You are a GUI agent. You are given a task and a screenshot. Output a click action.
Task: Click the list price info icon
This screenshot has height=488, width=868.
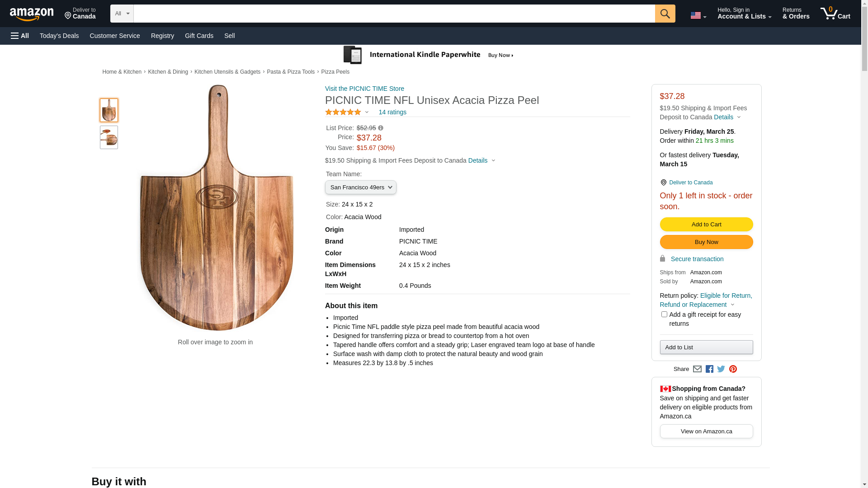coord(381,128)
